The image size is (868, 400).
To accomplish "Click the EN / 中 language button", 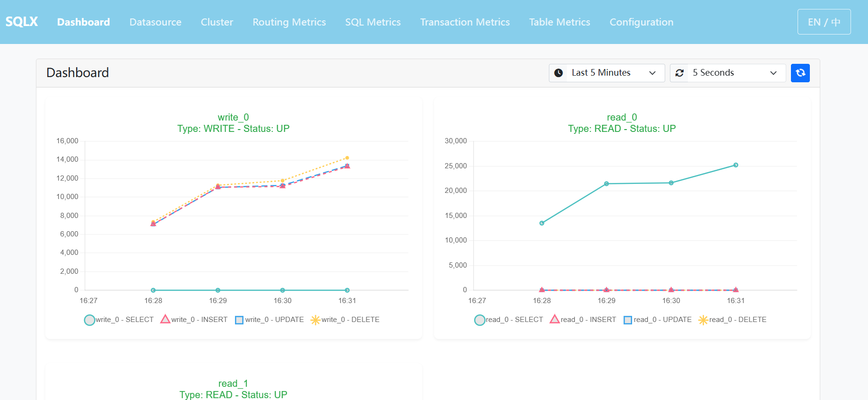I will 824,22.
